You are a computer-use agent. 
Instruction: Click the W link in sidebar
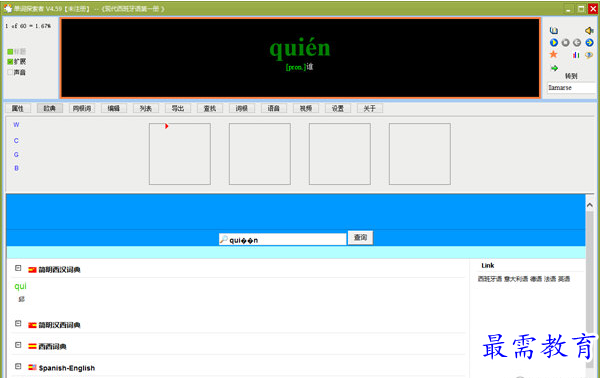click(16, 125)
